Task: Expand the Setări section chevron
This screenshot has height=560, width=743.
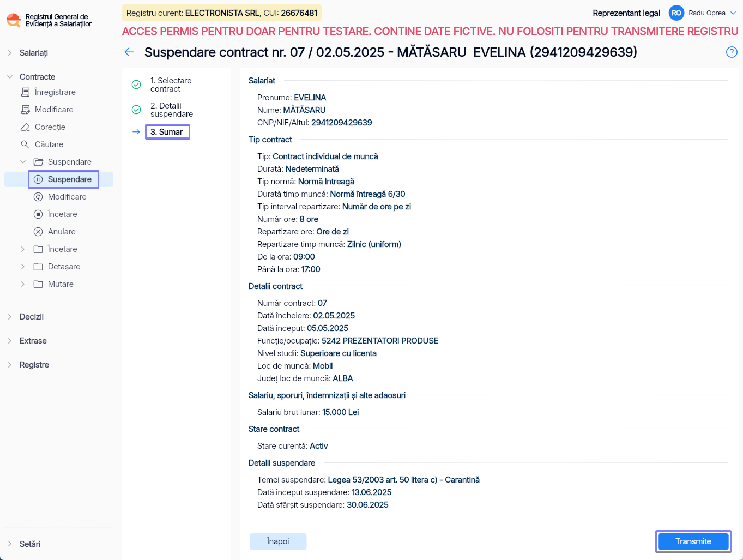Action: click(x=10, y=544)
